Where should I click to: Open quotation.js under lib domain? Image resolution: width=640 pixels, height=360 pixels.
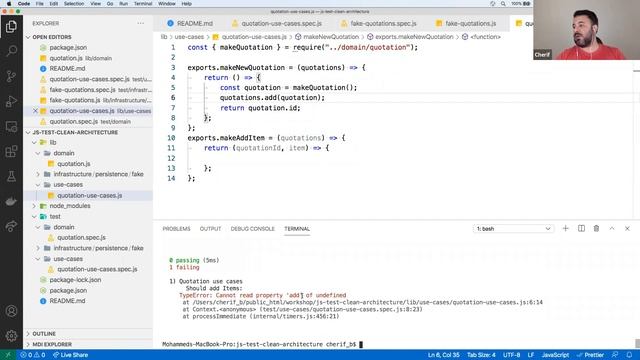coord(73,164)
